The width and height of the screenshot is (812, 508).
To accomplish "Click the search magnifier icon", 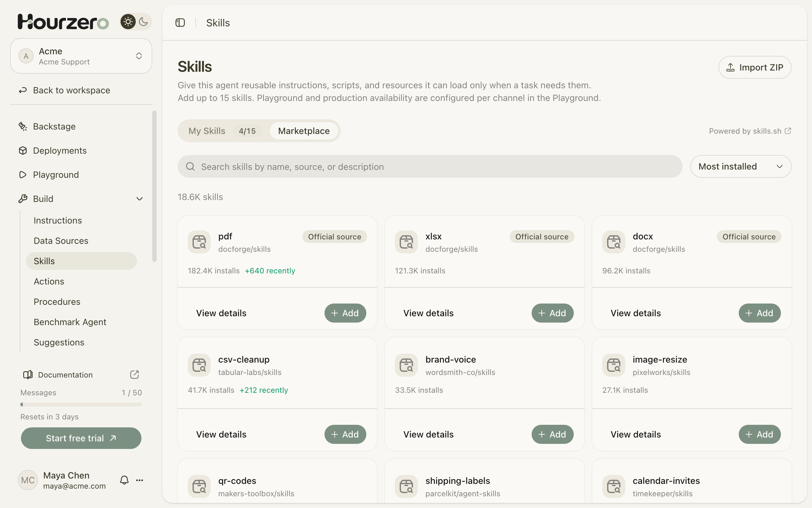I will 190,167.
